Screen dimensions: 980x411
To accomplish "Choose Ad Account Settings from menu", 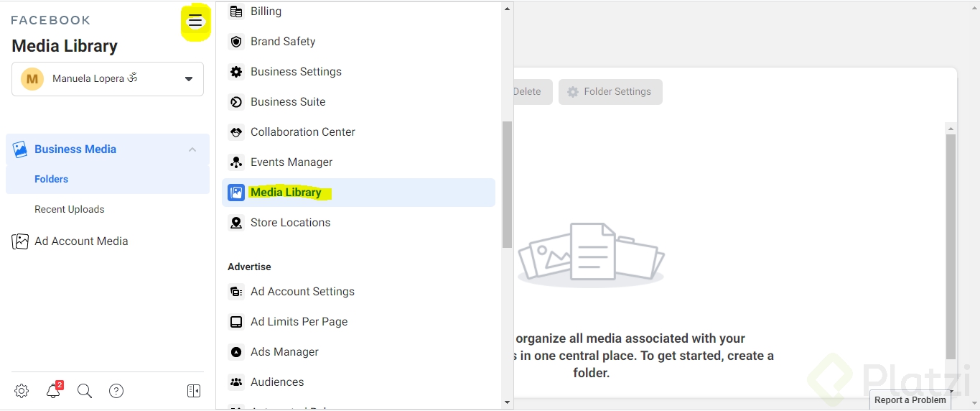I will pyautogui.click(x=358, y=292).
